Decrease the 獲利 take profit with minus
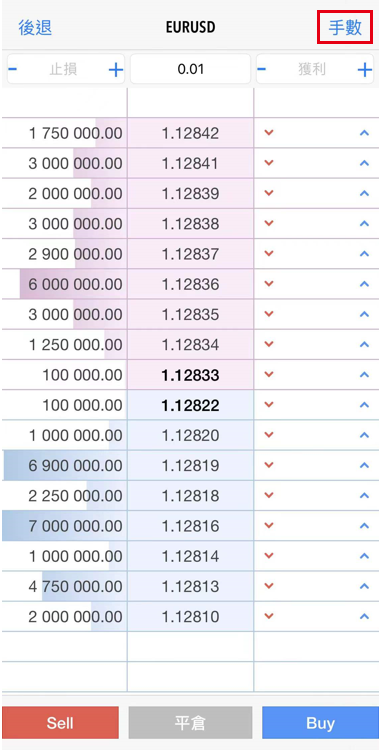Viewport: 382px width, 750px height. point(262,69)
